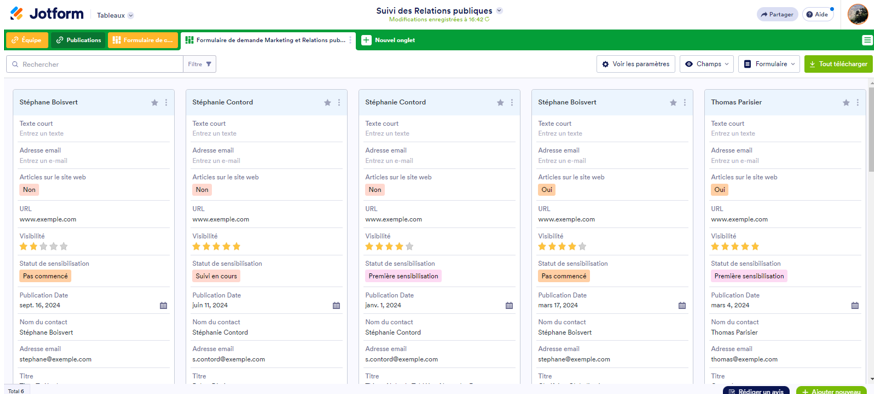
Task: Open the Tableaux product dropdown
Action: (115, 15)
